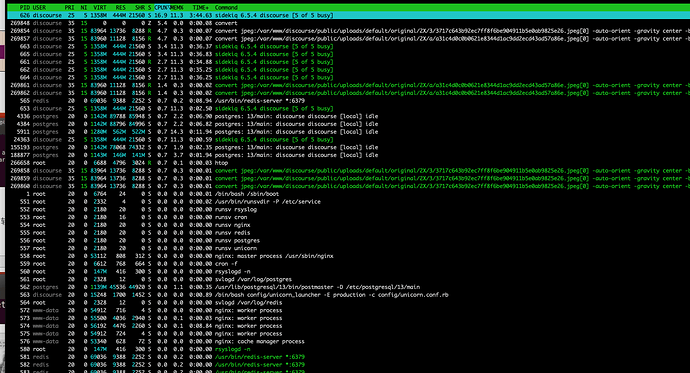The width and height of the screenshot is (690, 373).
Task: Select the runsv postgres row
Action: point(349,241)
